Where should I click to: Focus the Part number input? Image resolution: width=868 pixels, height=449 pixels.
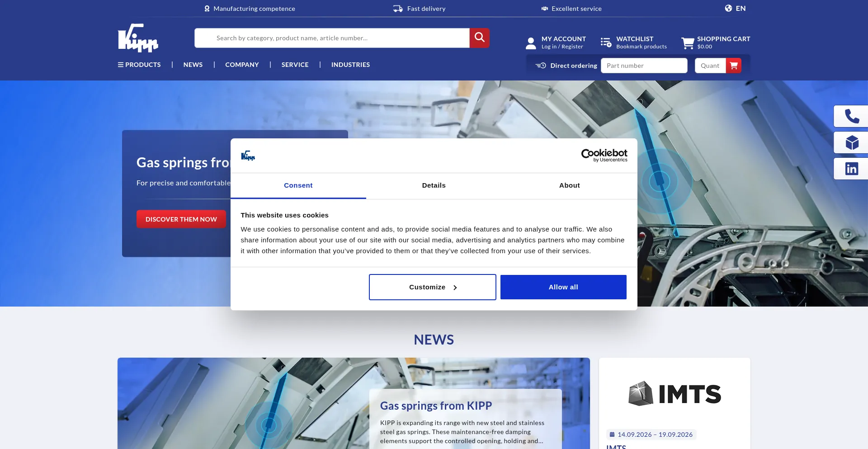(644, 66)
